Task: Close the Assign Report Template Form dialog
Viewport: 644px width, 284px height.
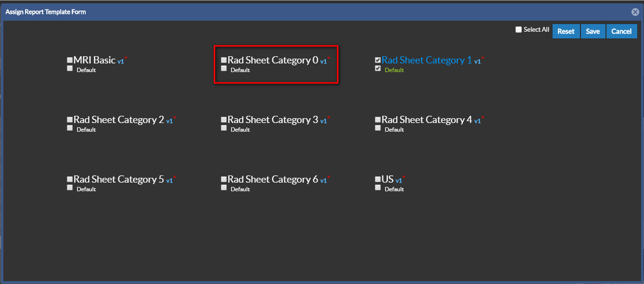Action: (x=635, y=12)
